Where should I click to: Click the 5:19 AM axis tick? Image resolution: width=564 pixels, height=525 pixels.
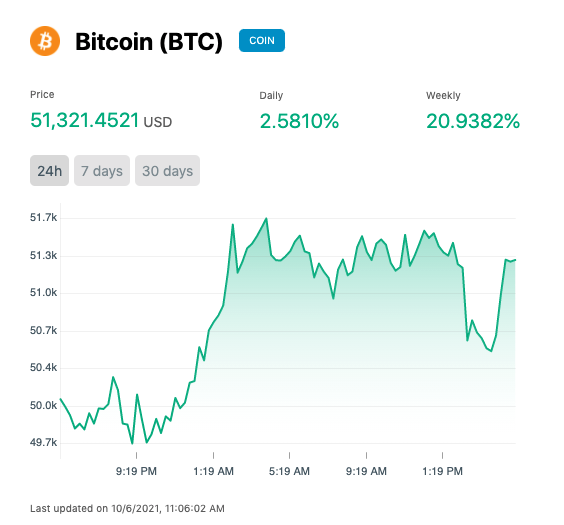[x=289, y=471]
